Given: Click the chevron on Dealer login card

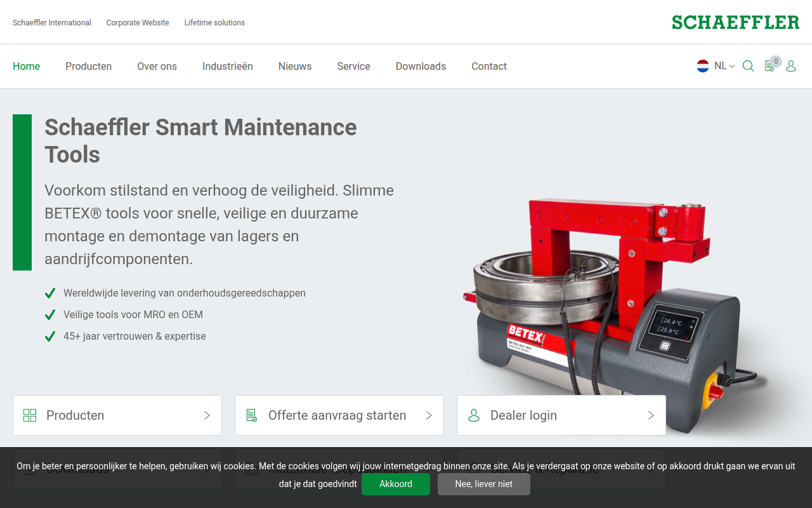Looking at the screenshot, I should pyautogui.click(x=651, y=415).
